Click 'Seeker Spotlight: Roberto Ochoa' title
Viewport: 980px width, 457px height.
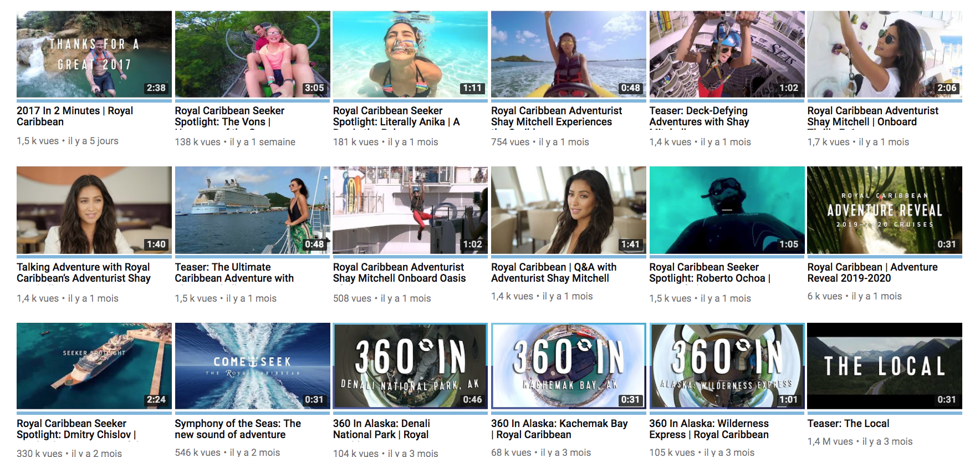tap(710, 273)
